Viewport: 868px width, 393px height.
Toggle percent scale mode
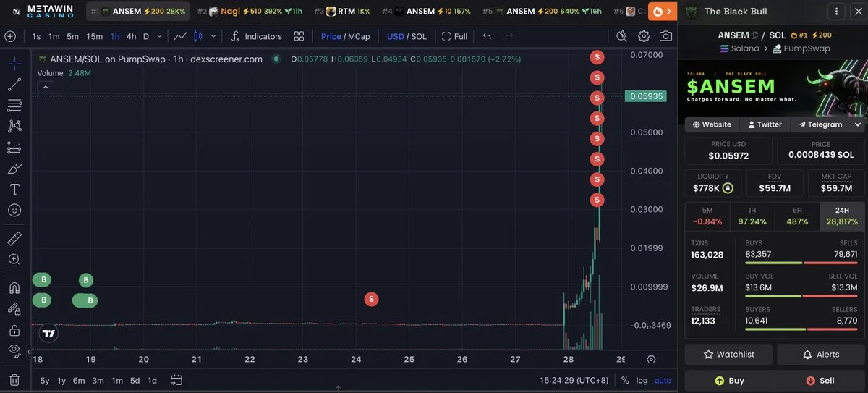point(625,380)
